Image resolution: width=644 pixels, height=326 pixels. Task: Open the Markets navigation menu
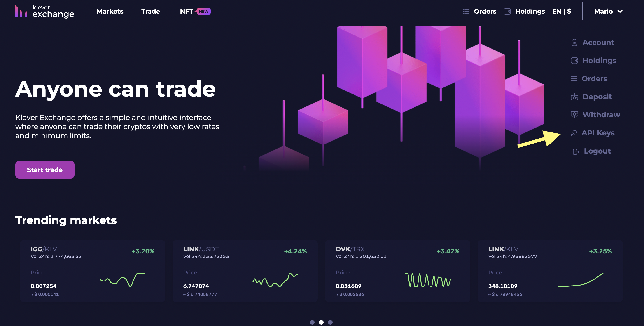(x=110, y=11)
